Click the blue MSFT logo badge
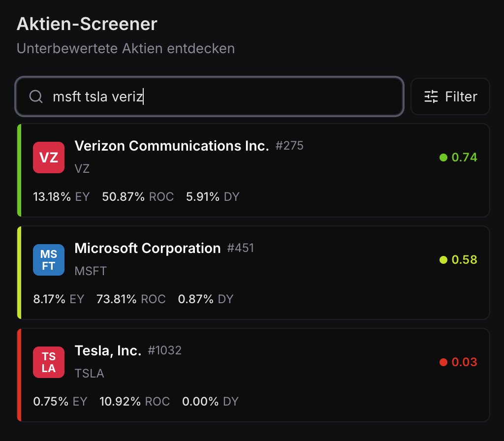Screen dimensions: 504x441 pos(49,260)
